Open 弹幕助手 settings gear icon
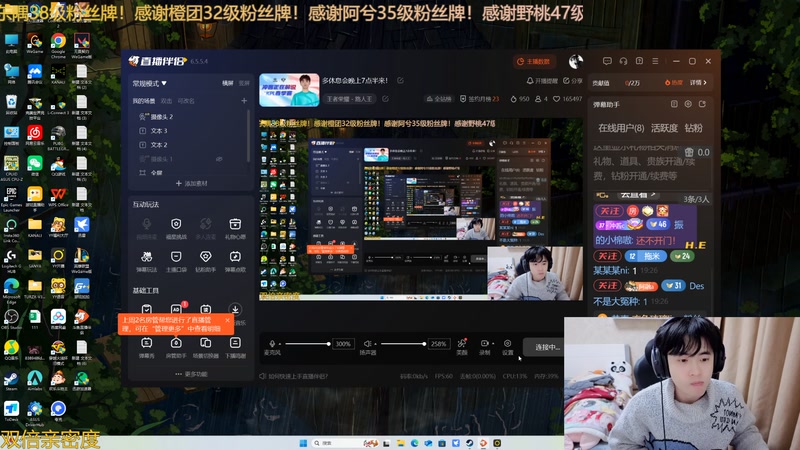 tap(688, 104)
